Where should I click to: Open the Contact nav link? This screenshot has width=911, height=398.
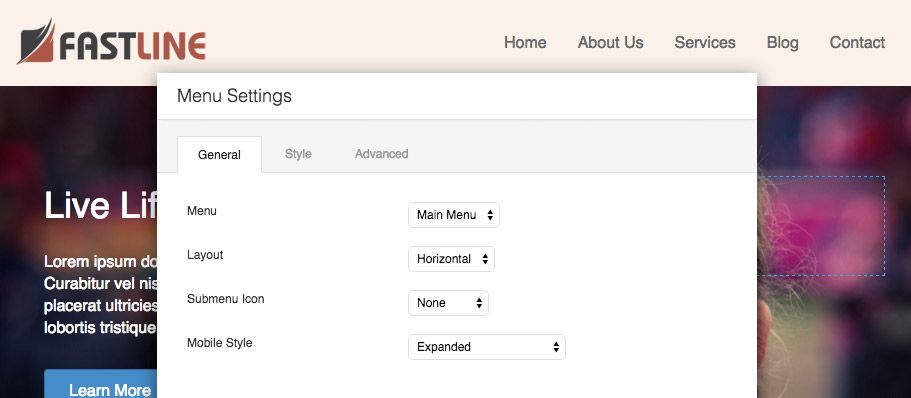pos(857,42)
